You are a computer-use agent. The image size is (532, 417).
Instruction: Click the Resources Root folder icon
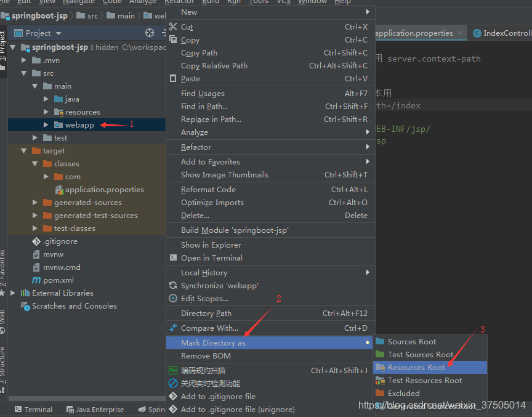(x=380, y=367)
